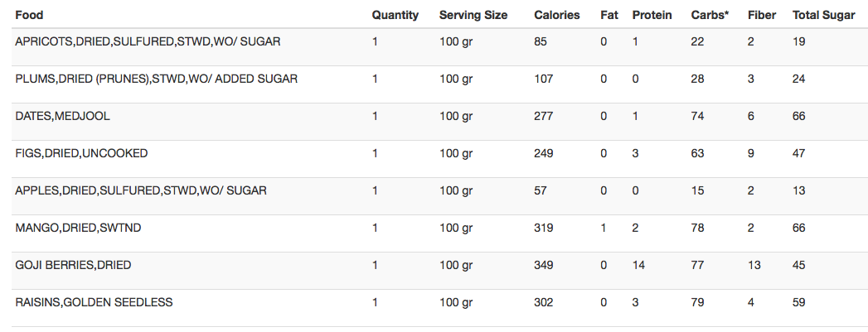The image size is (868, 332).
Task: Click the Calories column header
Action: pos(557,16)
